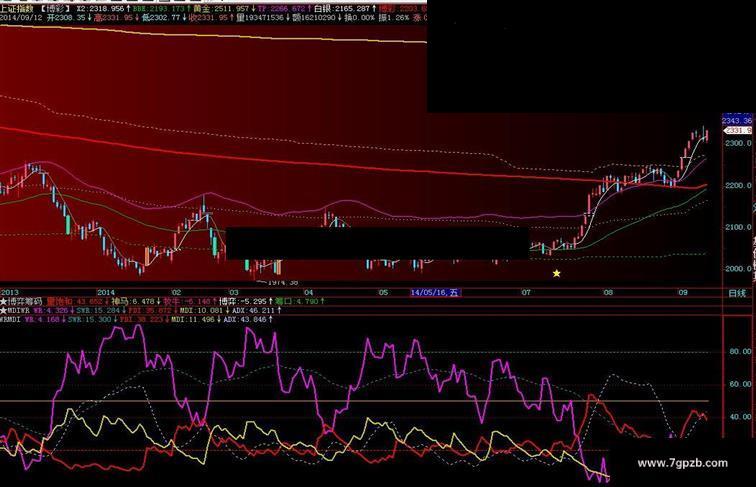Click the 02 month label on axis
756x487 pixels.
tap(176, 292)
